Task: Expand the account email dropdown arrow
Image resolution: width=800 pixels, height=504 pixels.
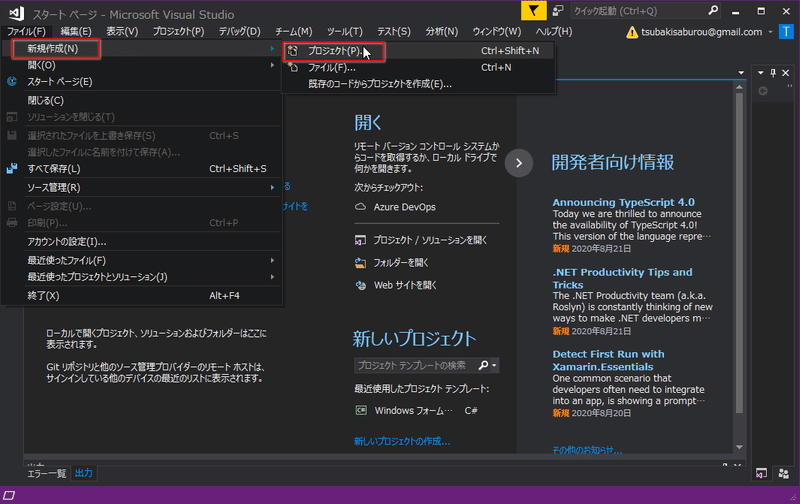Action: click(x=770, y=32)
